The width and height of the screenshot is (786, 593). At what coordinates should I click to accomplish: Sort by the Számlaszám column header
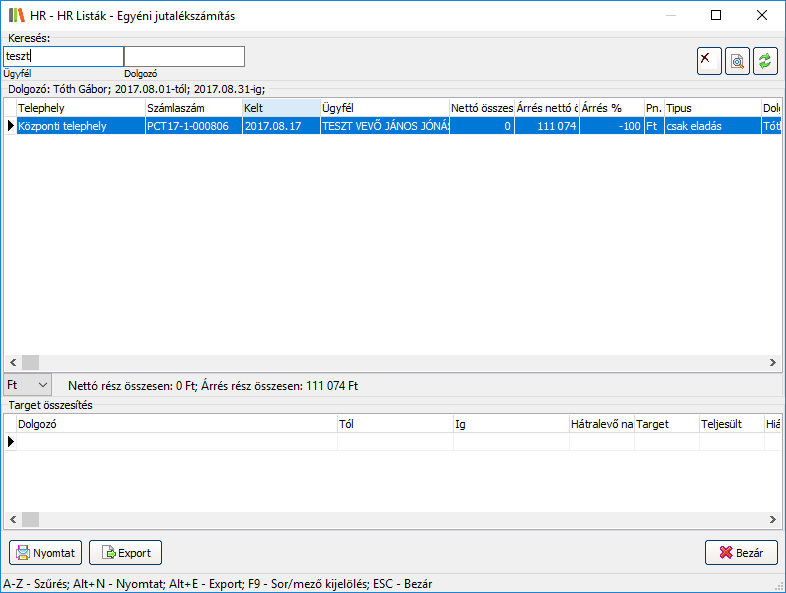[x=192, y=107]
